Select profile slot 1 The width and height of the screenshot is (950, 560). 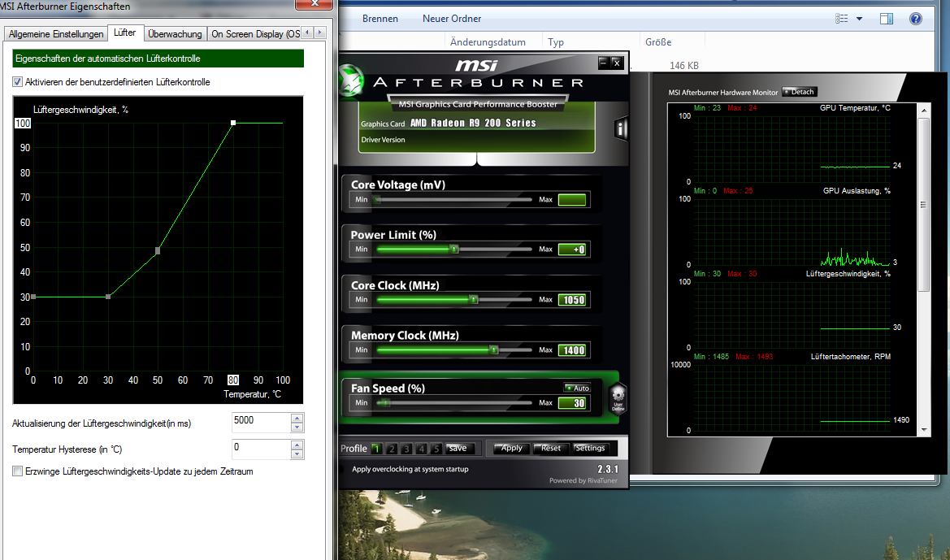tap(375, 449)
